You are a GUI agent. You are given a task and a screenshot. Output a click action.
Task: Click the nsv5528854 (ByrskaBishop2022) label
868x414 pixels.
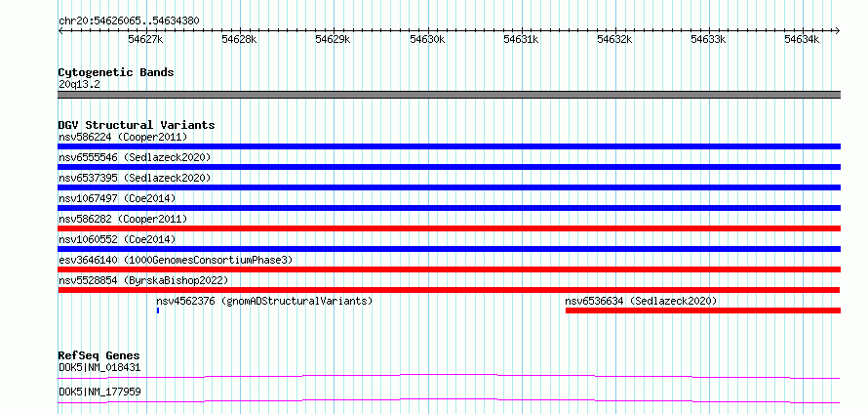click(142, 280)
